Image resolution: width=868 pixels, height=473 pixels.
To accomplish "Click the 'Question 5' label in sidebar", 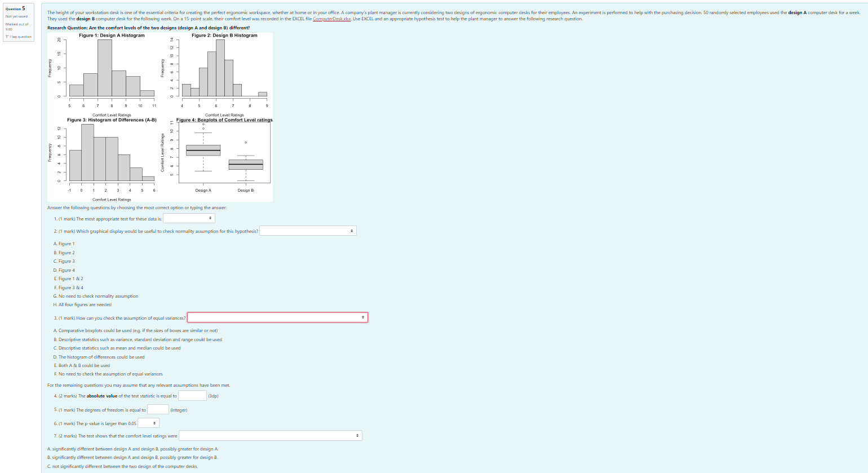I will [15, 8].
